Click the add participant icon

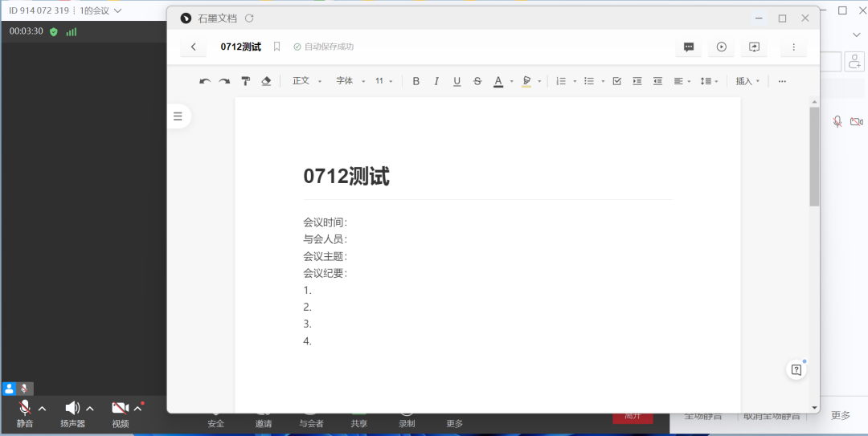point(855,61)
